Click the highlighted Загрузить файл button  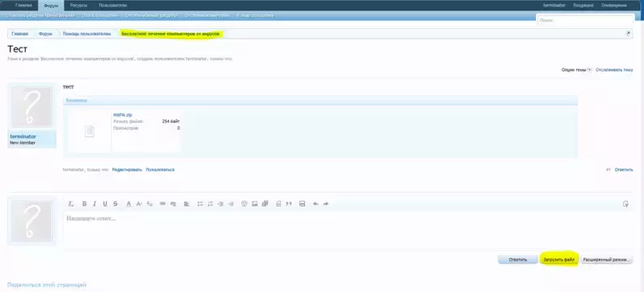pyautogui.click(x=558, y=260)
